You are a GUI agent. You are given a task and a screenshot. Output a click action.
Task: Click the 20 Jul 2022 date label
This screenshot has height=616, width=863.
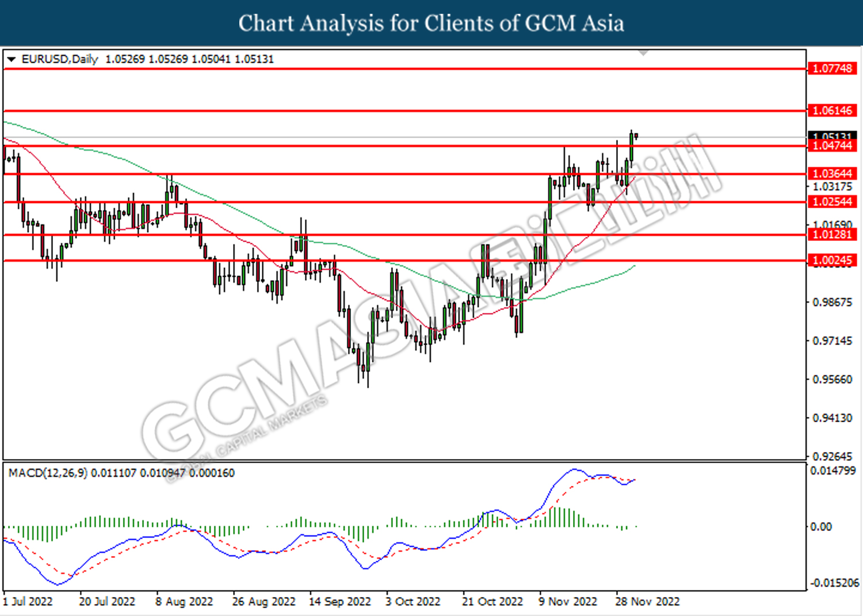[107, 602]
